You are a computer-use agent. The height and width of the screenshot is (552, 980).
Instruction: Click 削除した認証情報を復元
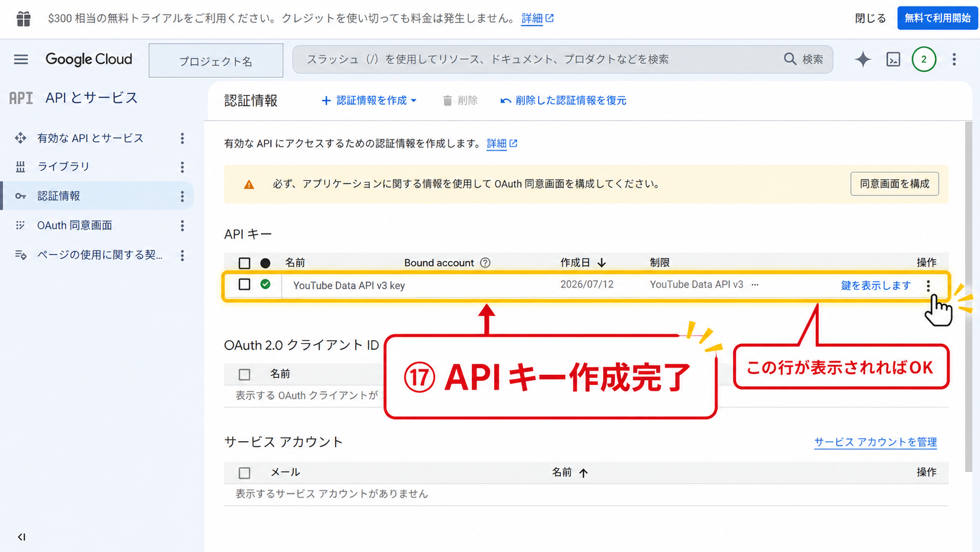pyautogui.click(x=563, y=101)
